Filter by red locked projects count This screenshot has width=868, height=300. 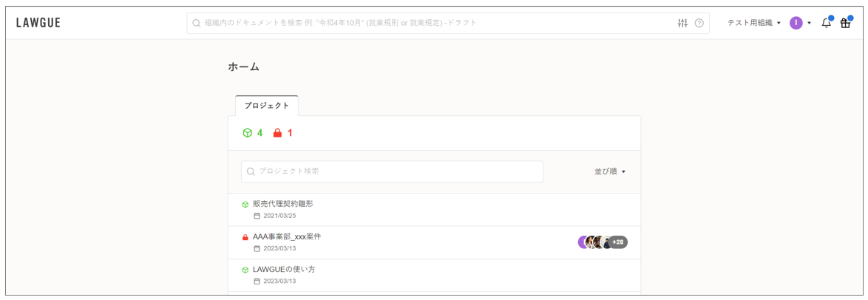pyautogui.click(x=283, y=133)
